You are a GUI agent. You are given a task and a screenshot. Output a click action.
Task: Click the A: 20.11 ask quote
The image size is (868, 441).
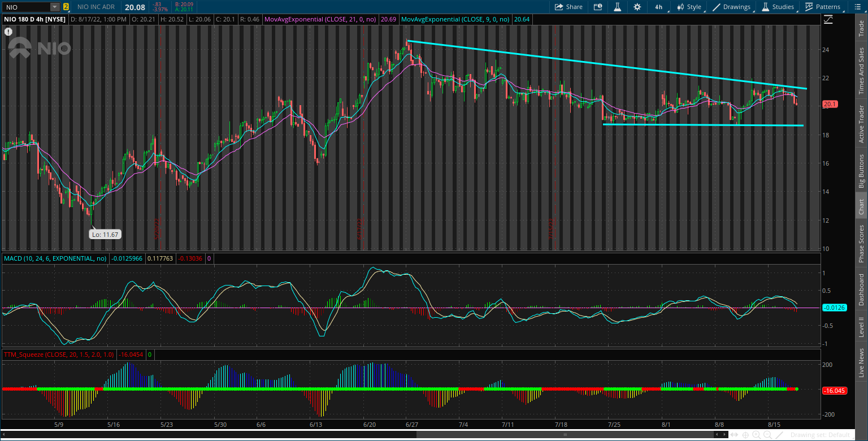185,10
